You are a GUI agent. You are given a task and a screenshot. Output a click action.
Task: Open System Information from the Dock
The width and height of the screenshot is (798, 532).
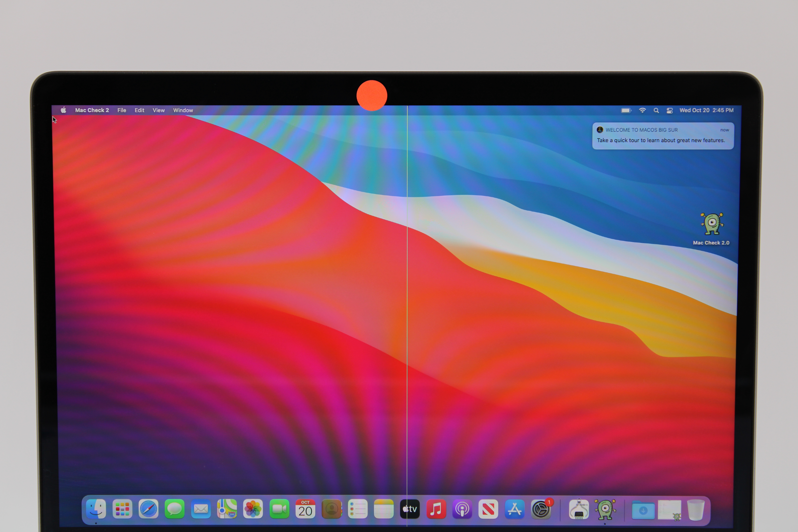[x=579, y=509]
